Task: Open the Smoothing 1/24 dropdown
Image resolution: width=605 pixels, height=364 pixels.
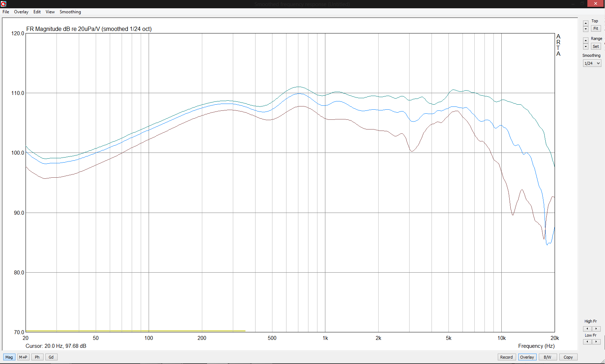Action: point(592,63)
